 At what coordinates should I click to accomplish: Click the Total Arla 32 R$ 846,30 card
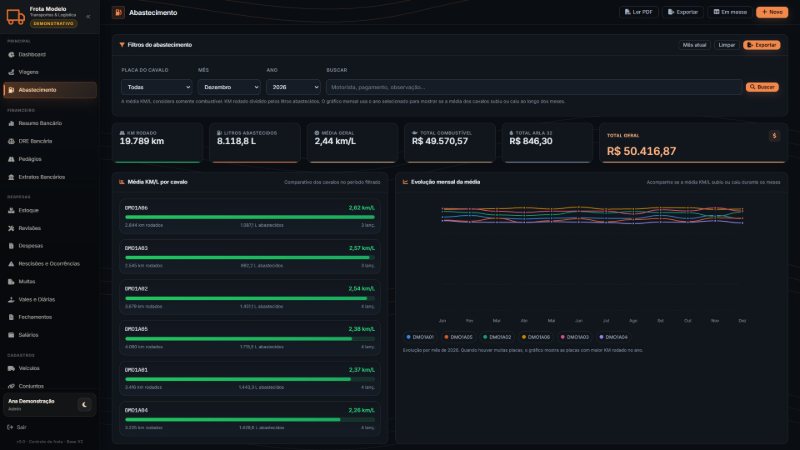point(547,143)
